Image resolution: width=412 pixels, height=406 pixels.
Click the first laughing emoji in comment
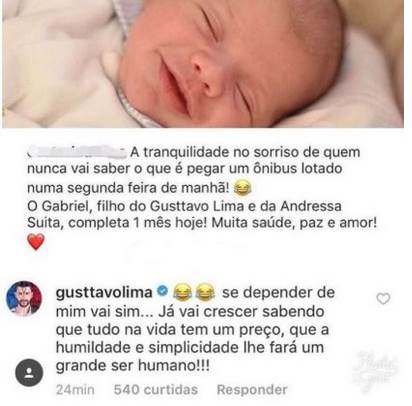point(182,293)
